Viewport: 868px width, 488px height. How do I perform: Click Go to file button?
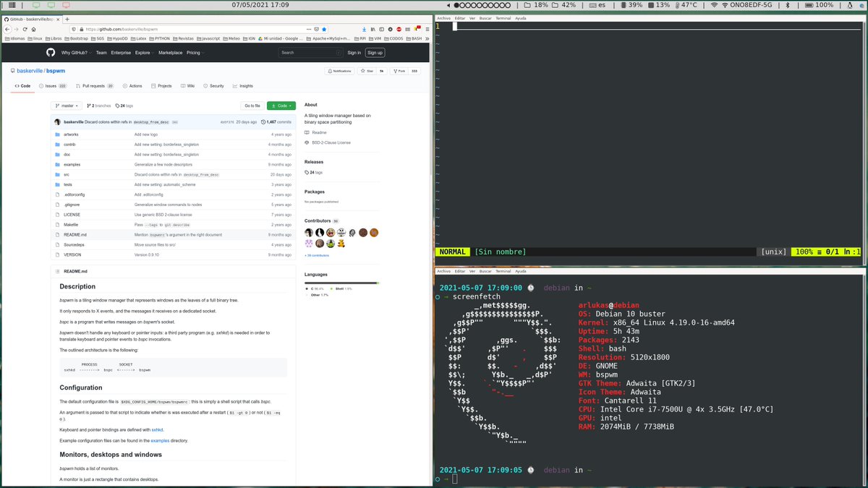(252, 106)
